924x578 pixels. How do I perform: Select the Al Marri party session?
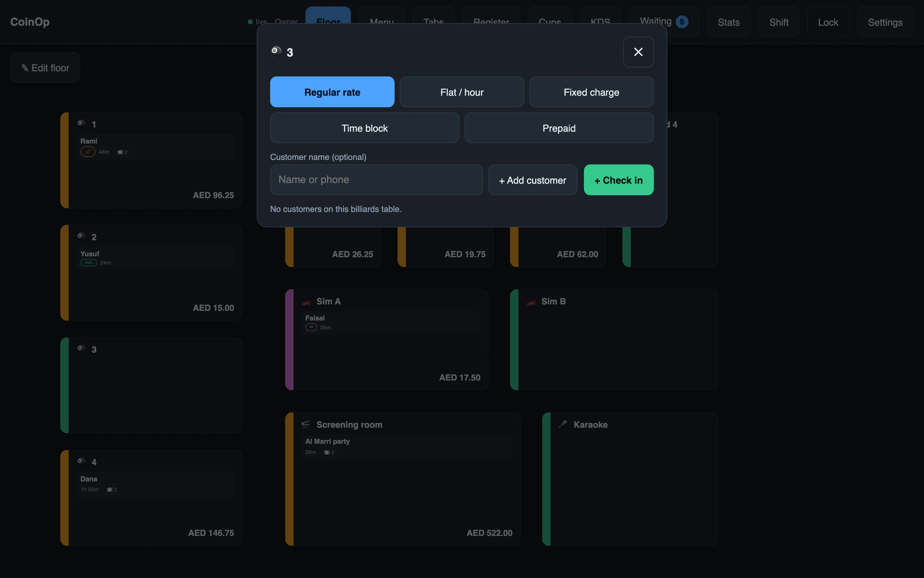(x=406, y=447)
